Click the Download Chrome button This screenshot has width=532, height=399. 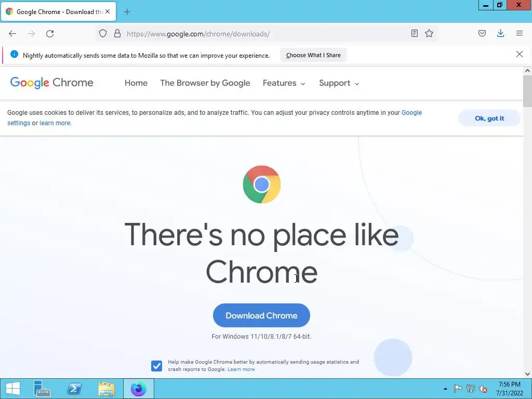click(262, 315)
